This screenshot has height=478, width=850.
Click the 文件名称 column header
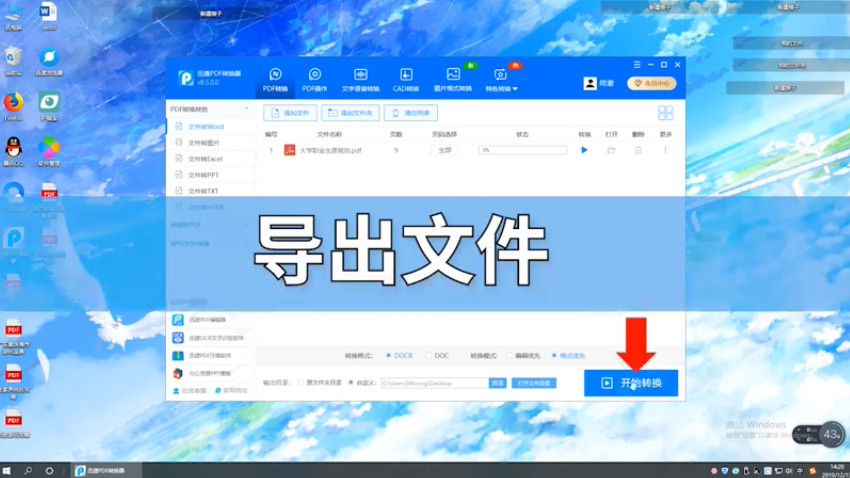click(329, 134)
